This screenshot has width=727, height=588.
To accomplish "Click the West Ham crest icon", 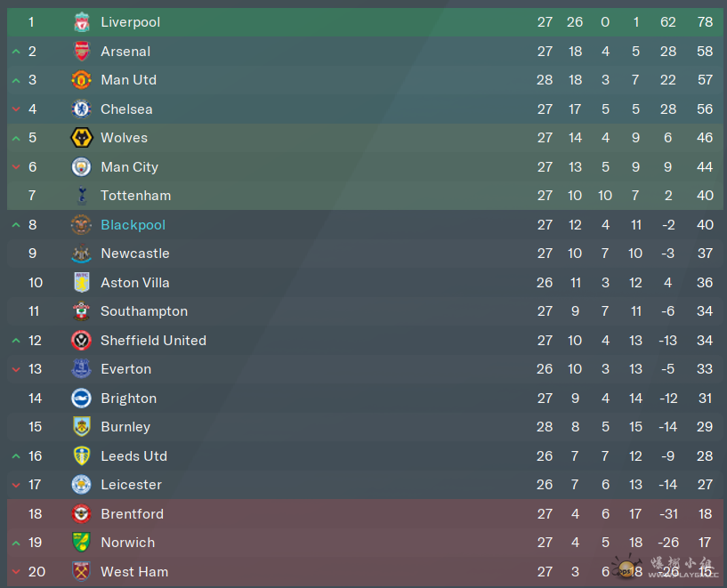I will [82, 572].
